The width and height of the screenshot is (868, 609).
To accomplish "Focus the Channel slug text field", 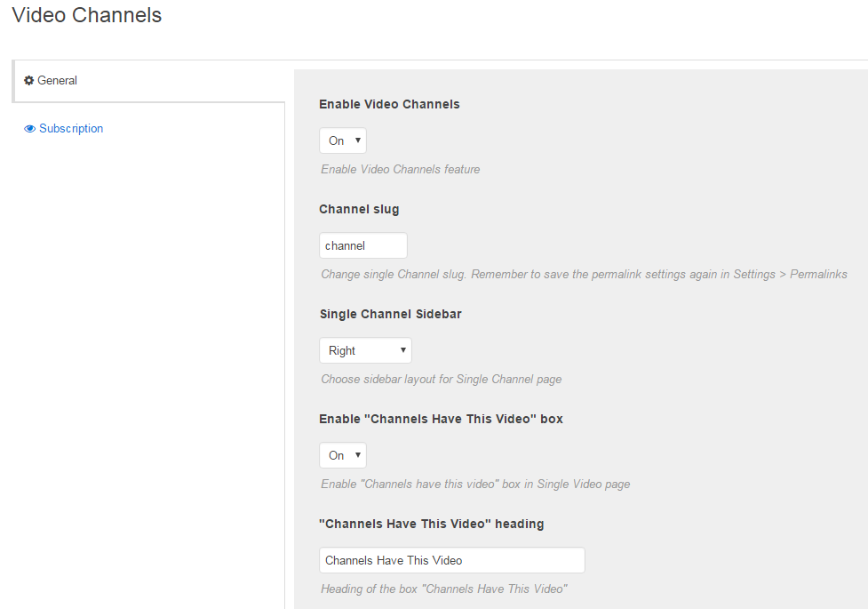I will click(362, 245).
